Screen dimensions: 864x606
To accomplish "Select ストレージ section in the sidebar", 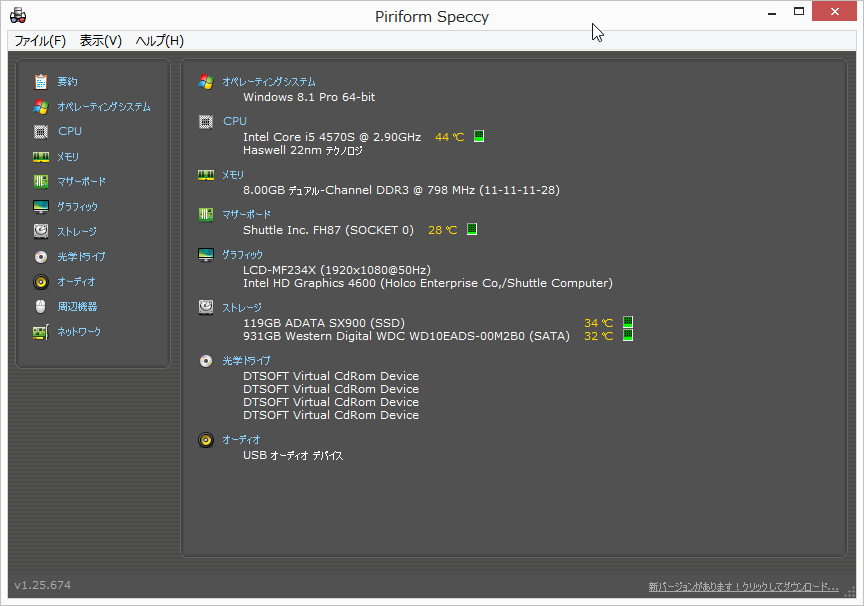I will pos(77,232).
